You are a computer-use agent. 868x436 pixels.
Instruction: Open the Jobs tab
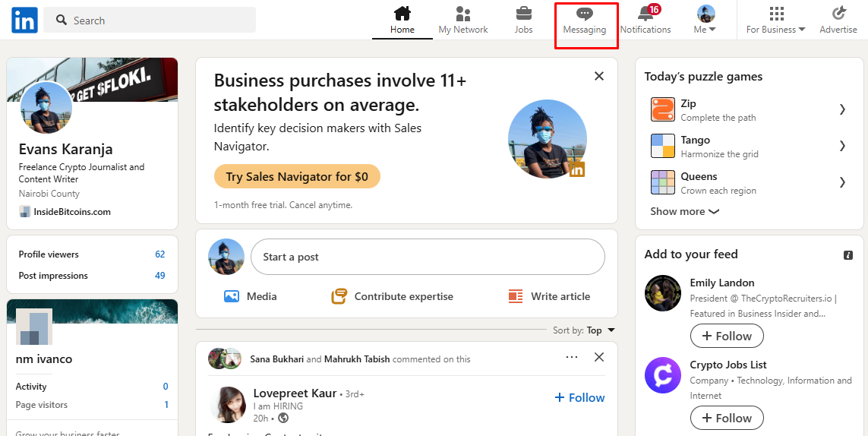click(524, 21)
